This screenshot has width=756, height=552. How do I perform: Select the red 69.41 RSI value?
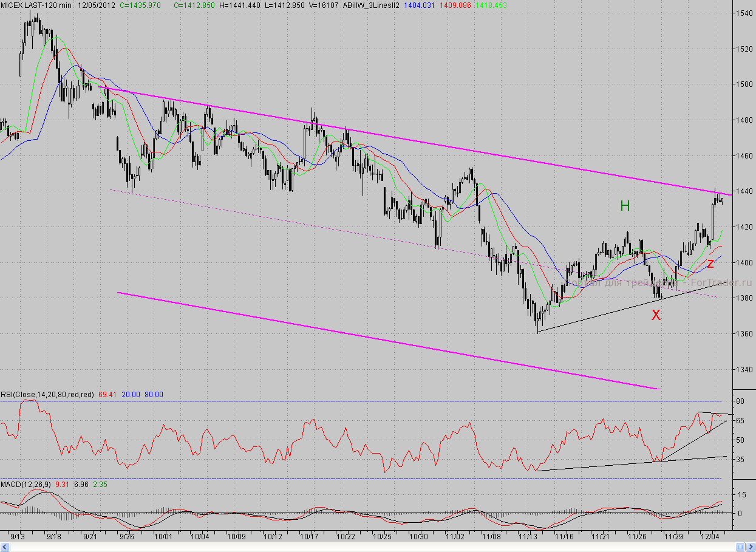107,394
